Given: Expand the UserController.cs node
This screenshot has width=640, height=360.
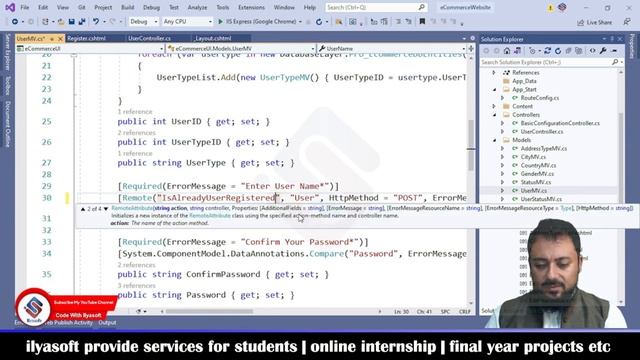Looking at the screenshot, I should click(502, 131).
